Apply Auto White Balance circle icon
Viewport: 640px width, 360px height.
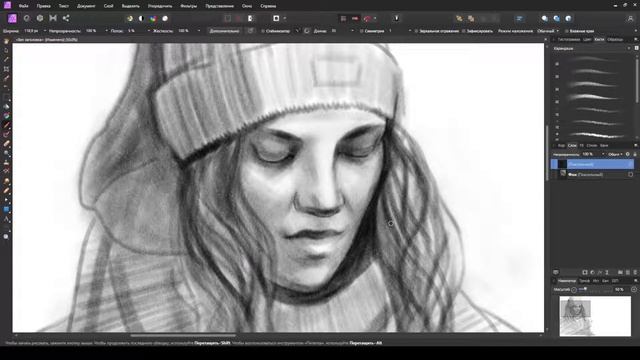click(165, 18)
